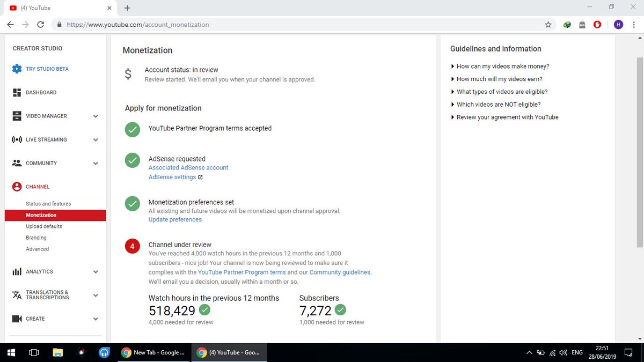Expand the Analytics section chevron

96,272
